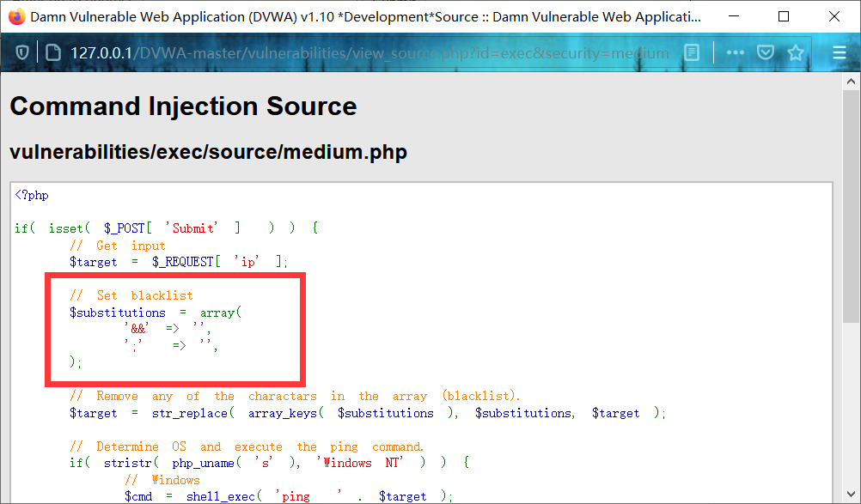Click the '<?php' opening tag text
Screen dimensions: 861x504
pyautogui.click(x=32, y=195)
